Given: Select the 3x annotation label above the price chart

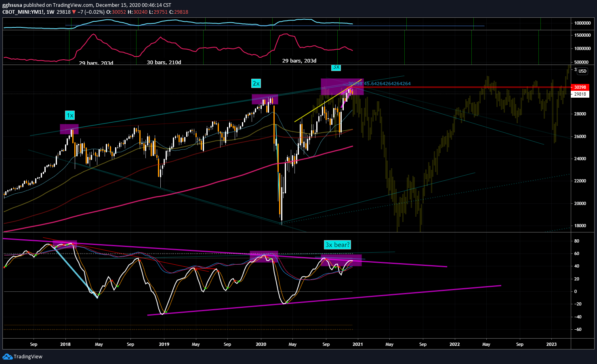Looking at the screenshot, I should point(336,67).
